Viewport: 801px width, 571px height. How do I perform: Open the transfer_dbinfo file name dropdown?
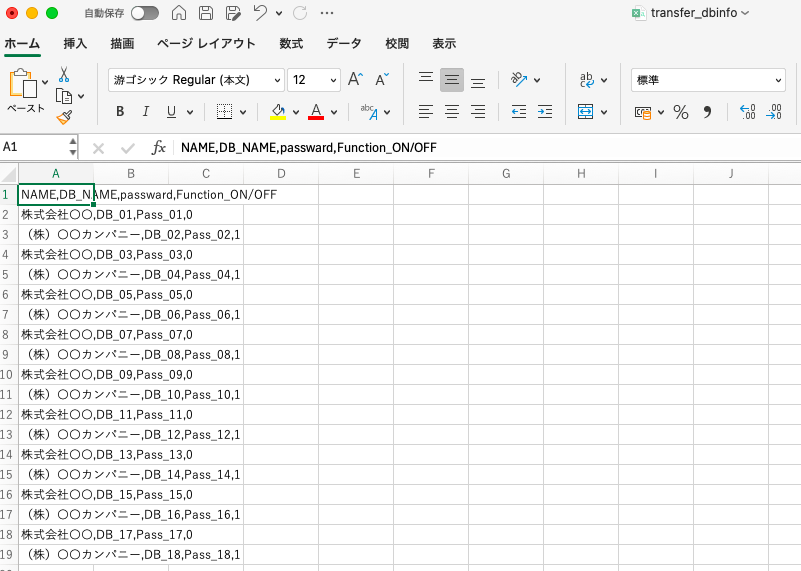[744, 13]
